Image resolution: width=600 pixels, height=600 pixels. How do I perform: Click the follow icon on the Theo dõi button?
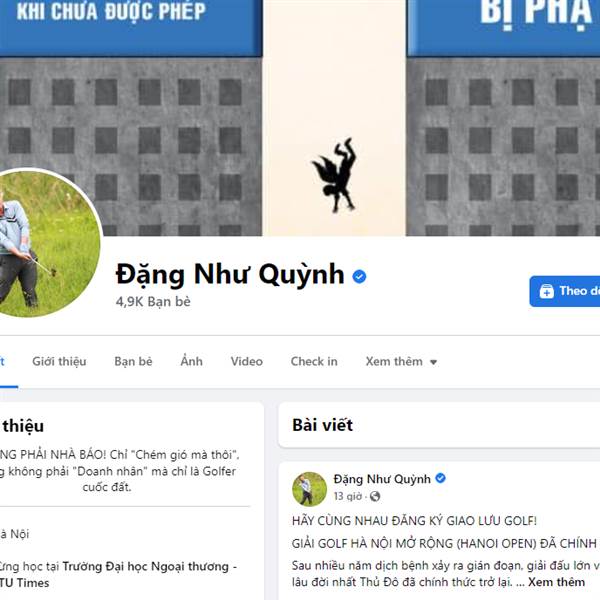tap(546, 291)
